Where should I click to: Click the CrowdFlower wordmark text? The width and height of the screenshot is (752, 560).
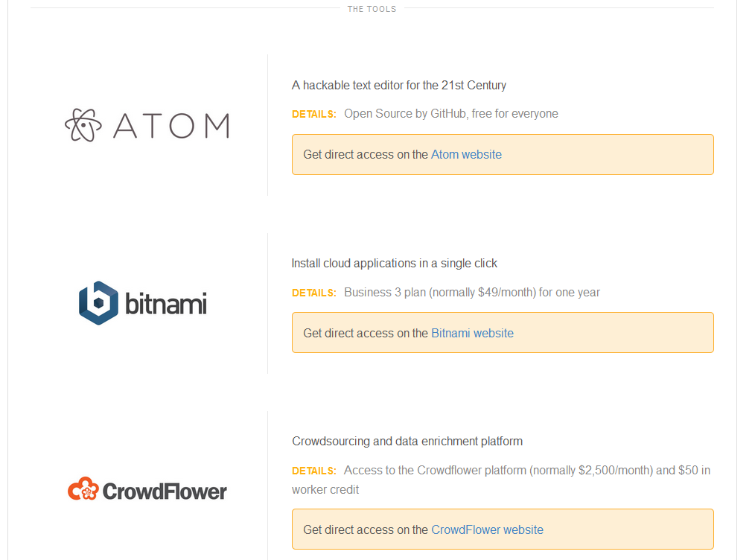pos(165,491)
